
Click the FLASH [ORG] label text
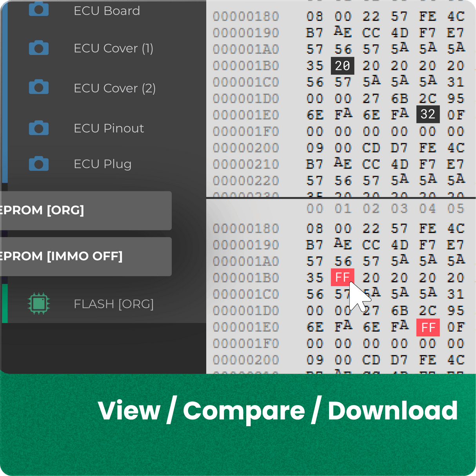[114, 304]
